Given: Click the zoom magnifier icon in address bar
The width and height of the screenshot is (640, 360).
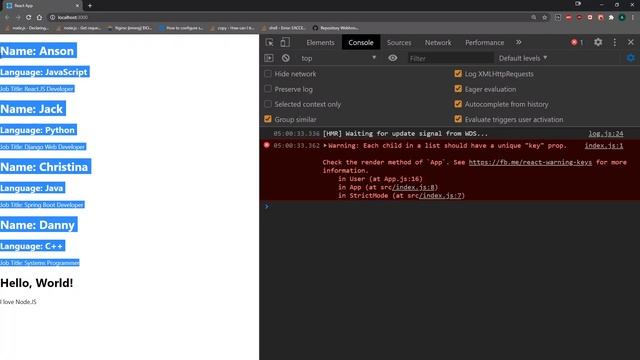Looking at the screenshot, I should tap(533, 18).
